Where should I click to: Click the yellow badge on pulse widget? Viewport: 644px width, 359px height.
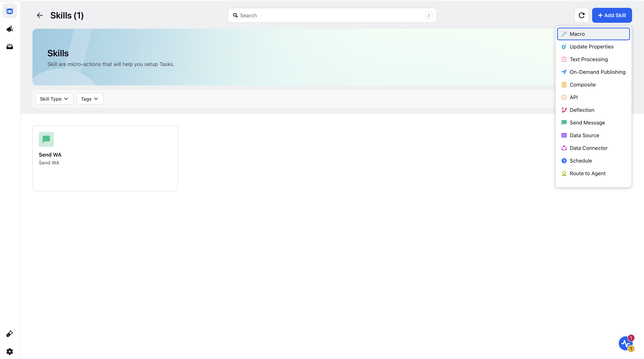coord(631,349)
